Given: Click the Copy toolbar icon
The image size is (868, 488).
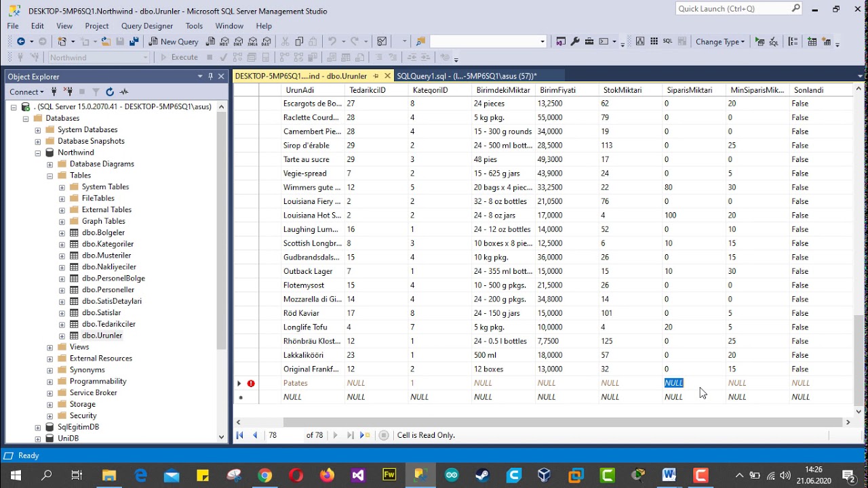Looking at the screenshot, I should (299, 41).
